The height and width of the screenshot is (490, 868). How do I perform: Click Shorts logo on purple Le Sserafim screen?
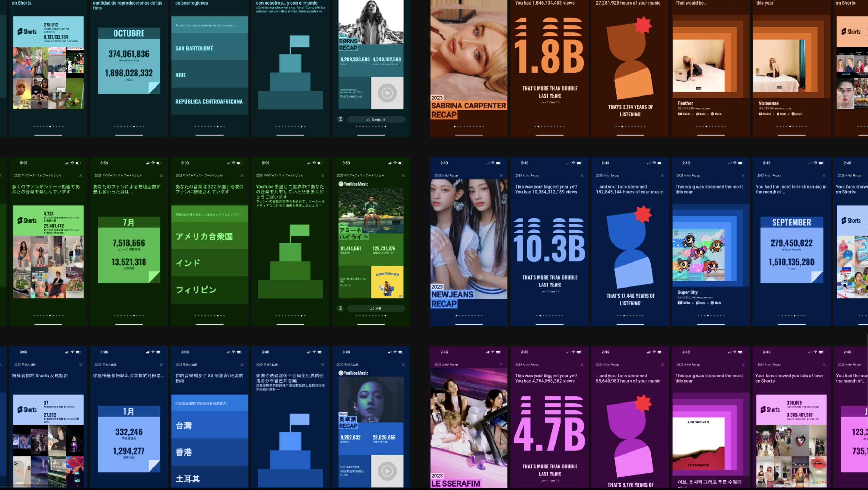770,410
